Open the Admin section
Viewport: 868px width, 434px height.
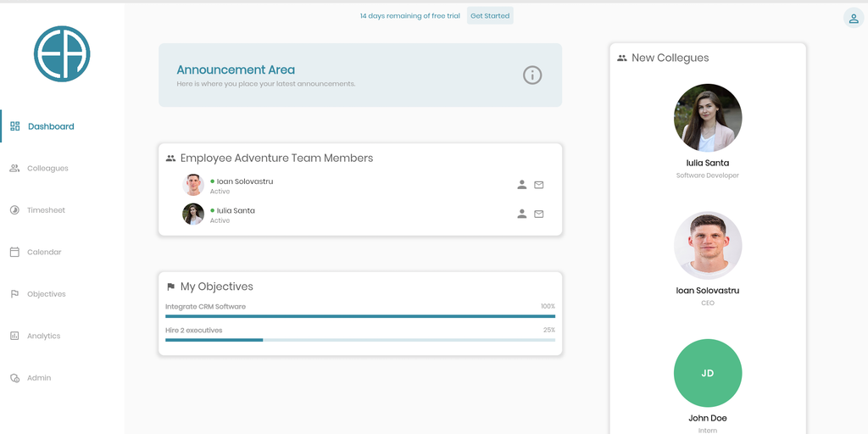pyautogui.click(x=38, y=378)
